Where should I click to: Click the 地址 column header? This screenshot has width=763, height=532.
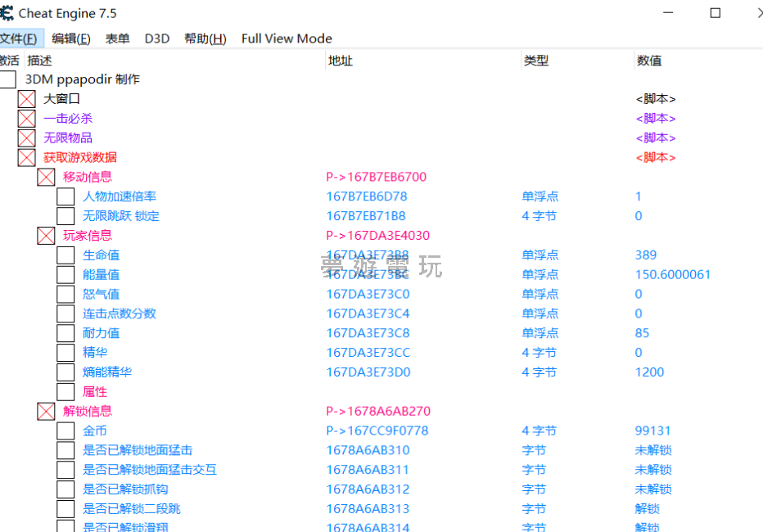[x=341, y=61]
